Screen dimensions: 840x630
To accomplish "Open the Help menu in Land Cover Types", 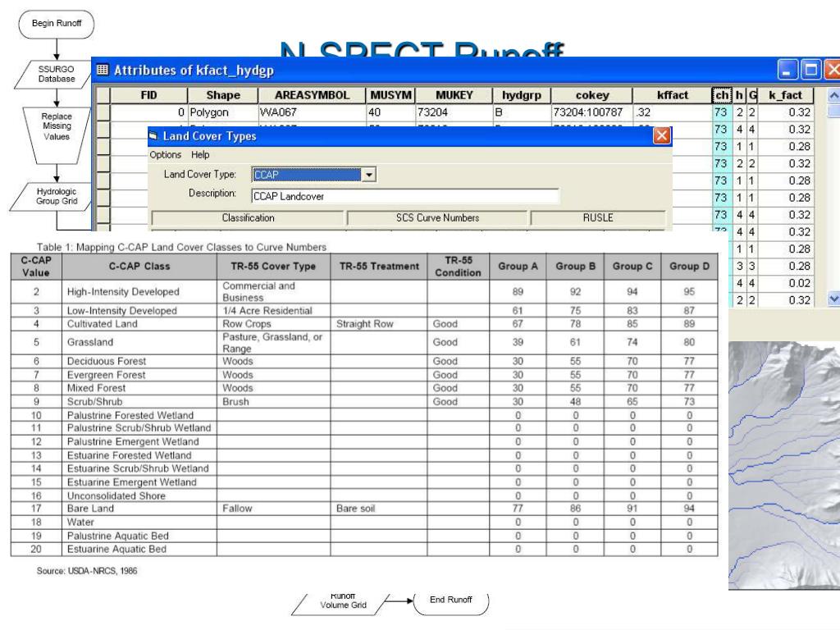I will tap(200, 155).
